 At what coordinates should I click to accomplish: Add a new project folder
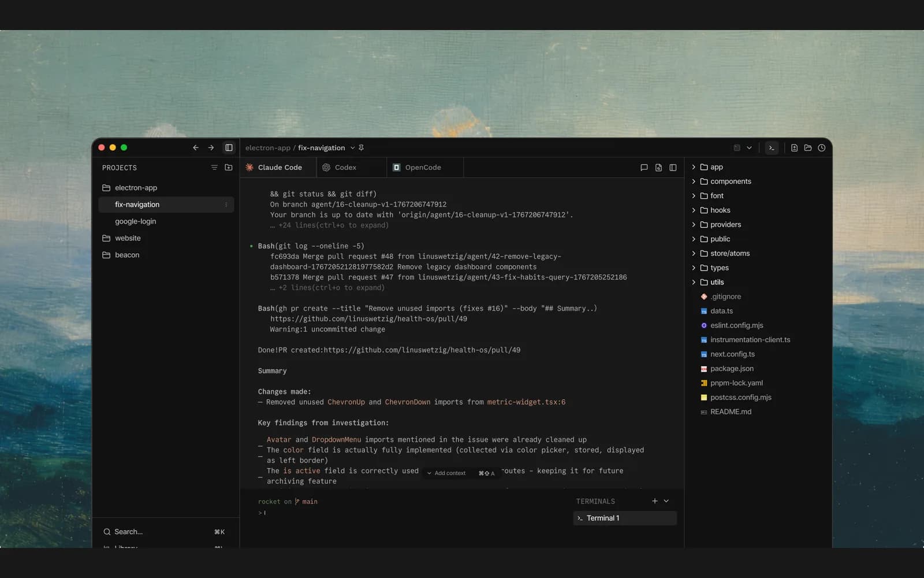(x=229, y=168)
